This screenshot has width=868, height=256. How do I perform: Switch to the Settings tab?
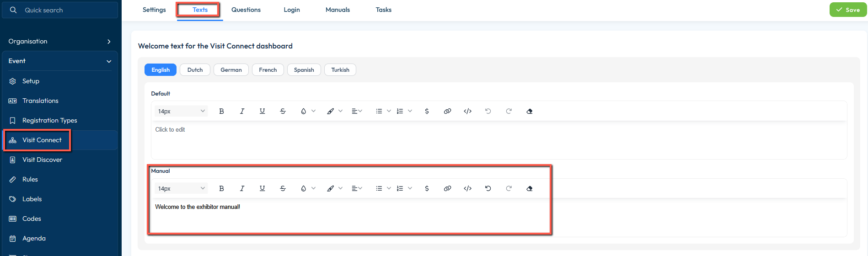coord(154,10)
